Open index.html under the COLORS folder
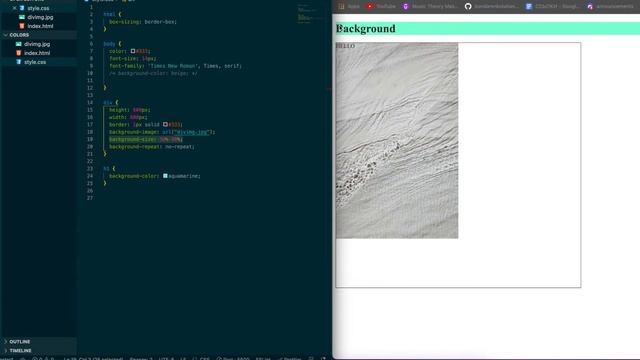Viewport: 640px width, 360px height. (37, 53)
